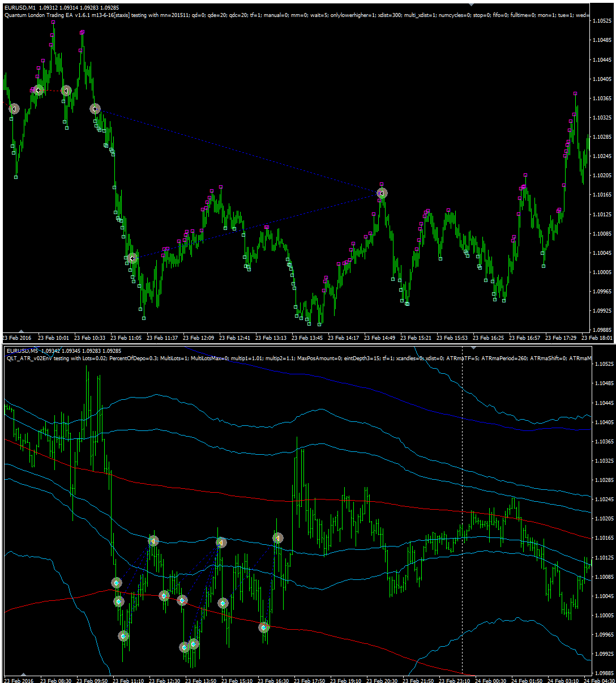Click M5 trade marker near the 16:30 peak
The width and height of the screenshot is (616, 683).
277,537
